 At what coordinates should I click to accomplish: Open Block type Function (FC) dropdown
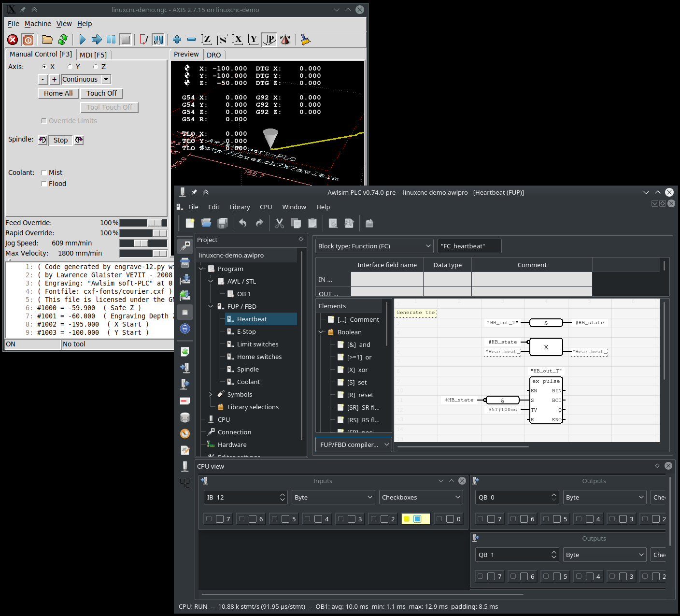point(374,246)
